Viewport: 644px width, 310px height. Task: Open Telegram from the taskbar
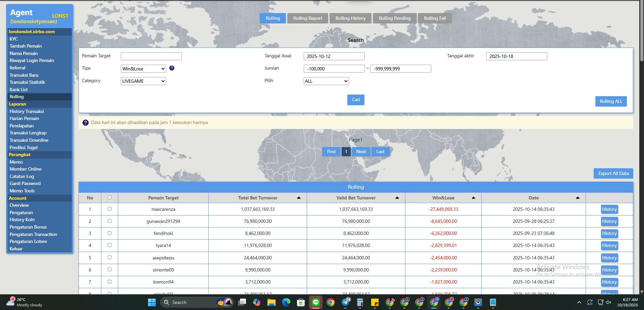pyautogui.click(x=346, y=302)
